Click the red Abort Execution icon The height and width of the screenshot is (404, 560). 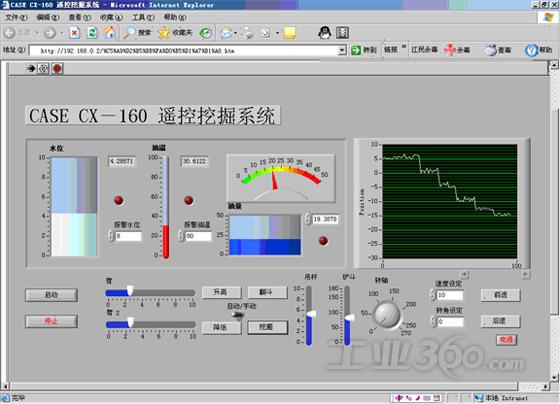point(57,68)
